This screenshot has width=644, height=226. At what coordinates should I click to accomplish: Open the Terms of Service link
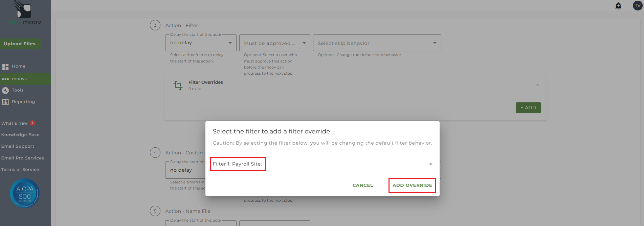click(20, 170)
